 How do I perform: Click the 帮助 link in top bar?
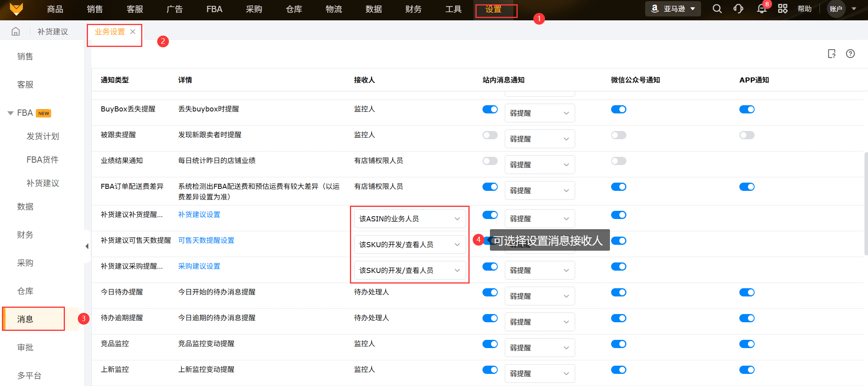(x=805, y=9)
